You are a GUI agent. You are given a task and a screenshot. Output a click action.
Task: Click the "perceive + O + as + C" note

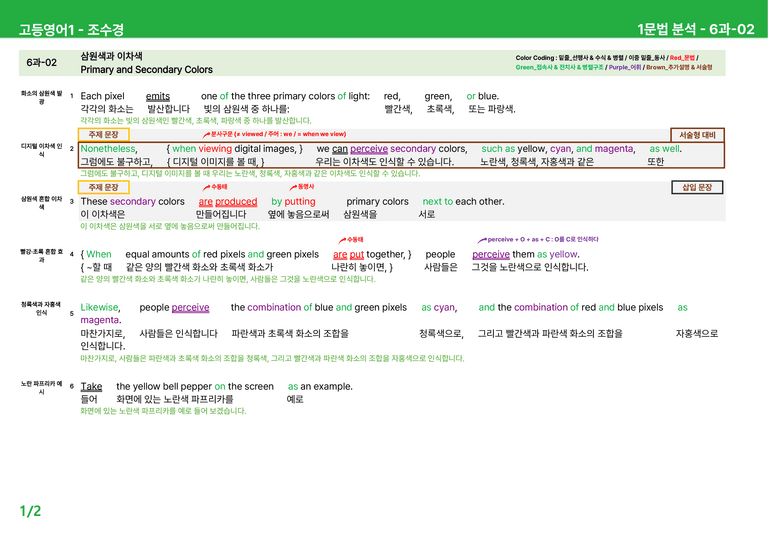[538, 239]
